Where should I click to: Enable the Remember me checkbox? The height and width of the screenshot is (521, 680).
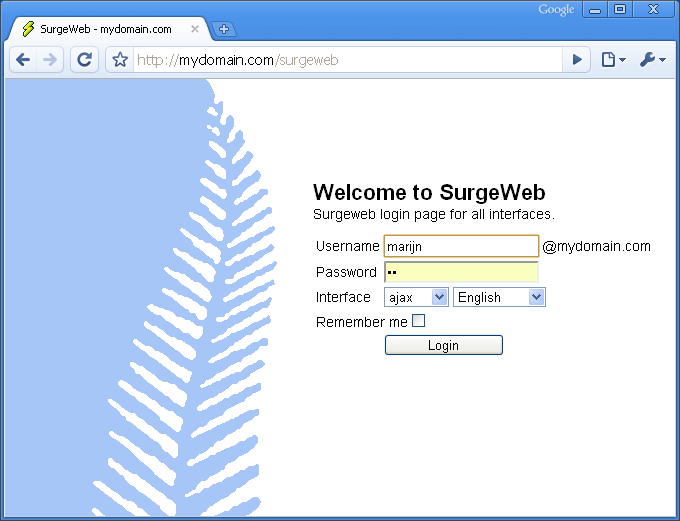[x=418, y=321]
